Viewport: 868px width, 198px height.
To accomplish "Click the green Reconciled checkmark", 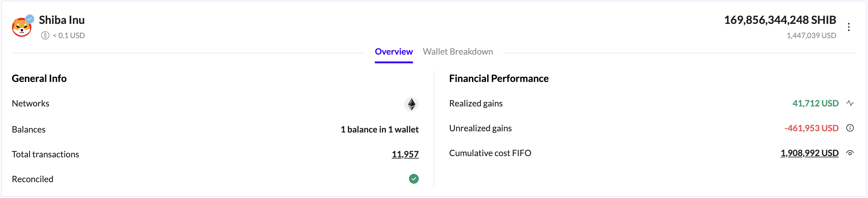I will [414, 179].
